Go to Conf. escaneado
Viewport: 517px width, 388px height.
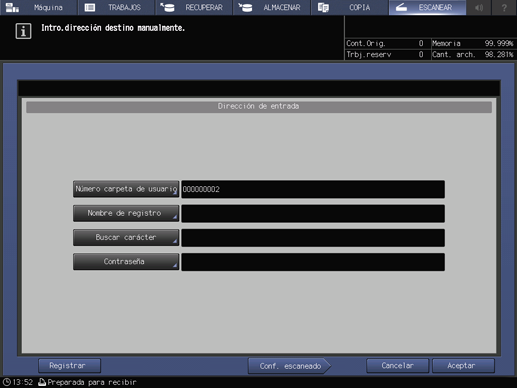290,366
